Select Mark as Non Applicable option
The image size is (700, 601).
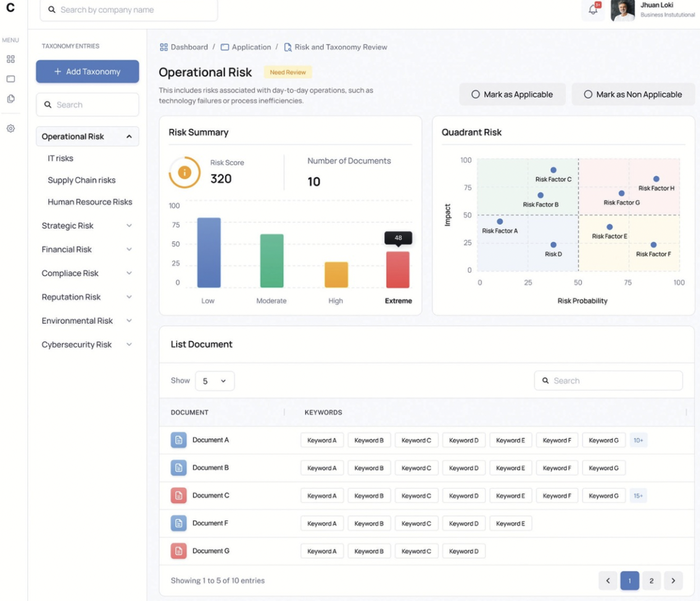(633, 94)
